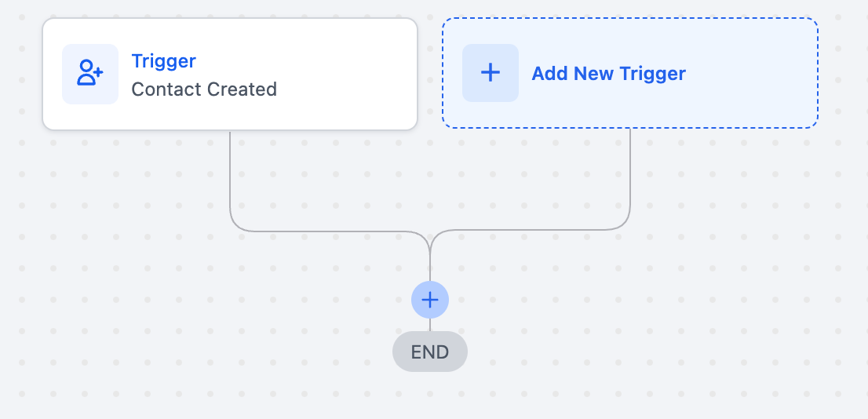This screenshot has height=419, width=868.
Task: Open the Contact Created trigger card
Action: [229, 74]
